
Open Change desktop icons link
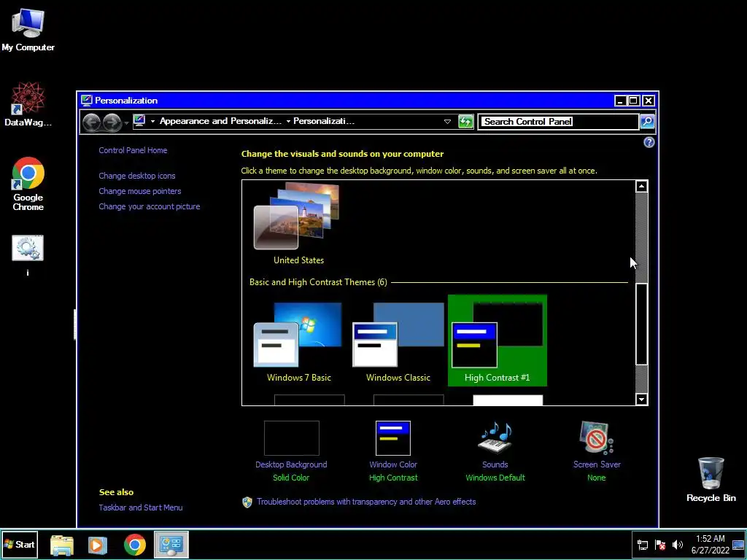(x=137, y=176)
